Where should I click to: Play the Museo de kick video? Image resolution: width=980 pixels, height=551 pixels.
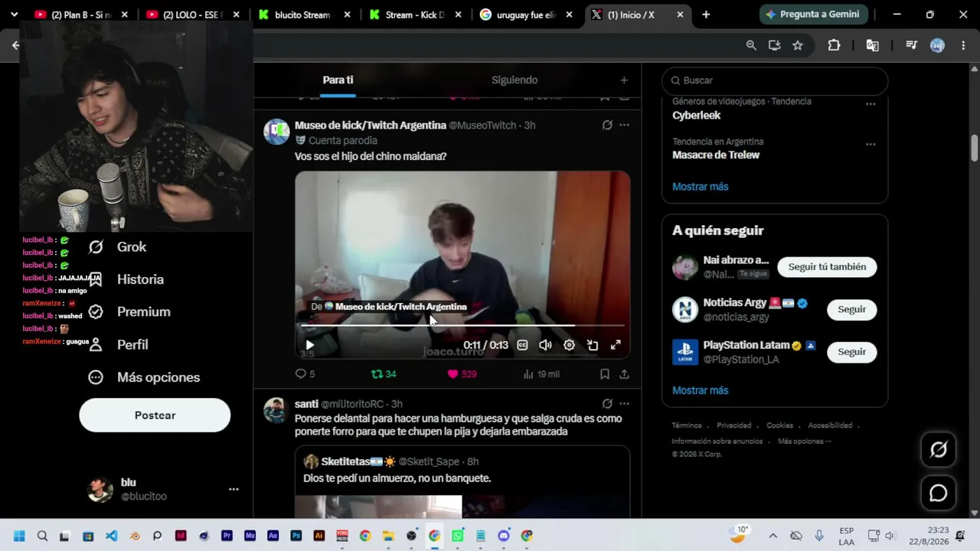(x=310, y=345)
